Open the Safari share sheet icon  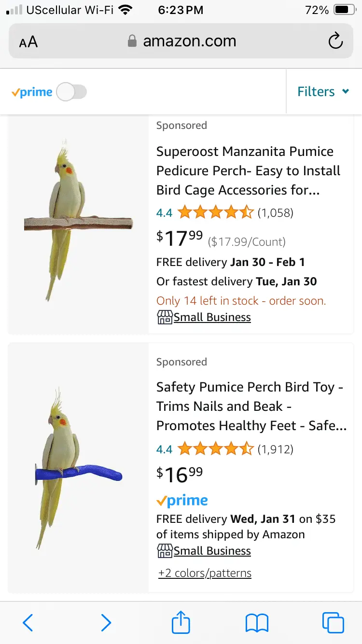click(181, 622)
